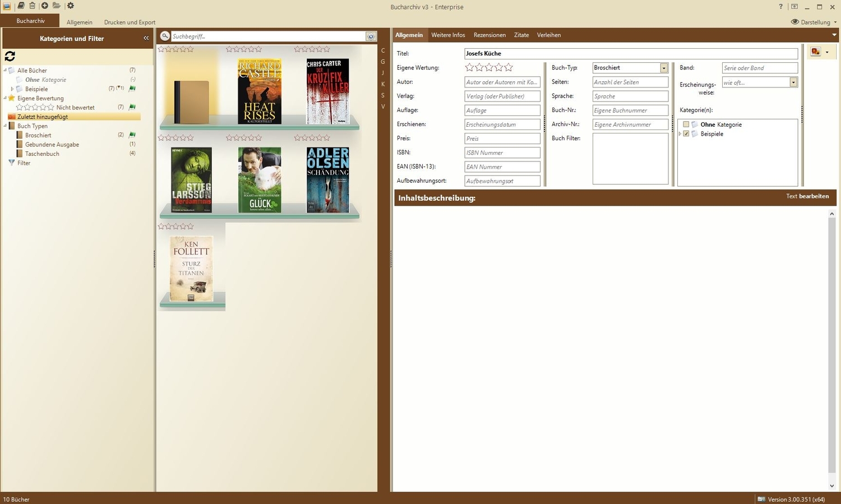Click the gold star Eigene Bewertung icon

pyautogui.click(x=12, y=98)
